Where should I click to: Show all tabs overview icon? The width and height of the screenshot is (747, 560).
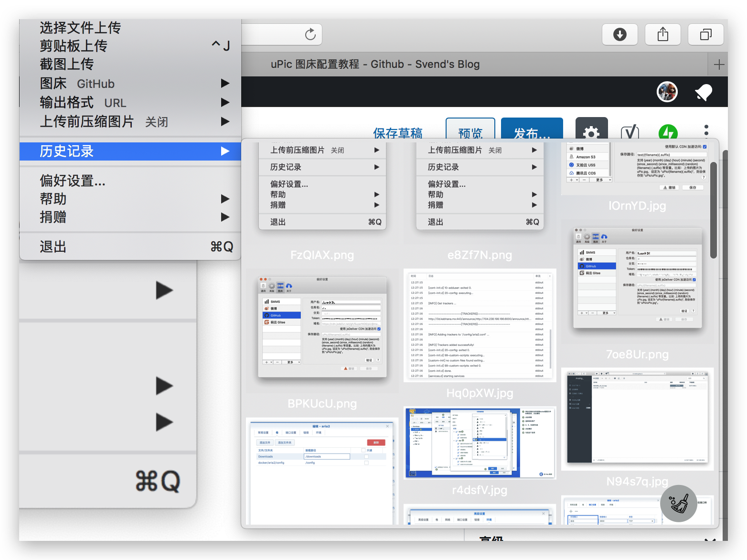tap(706, 34)
